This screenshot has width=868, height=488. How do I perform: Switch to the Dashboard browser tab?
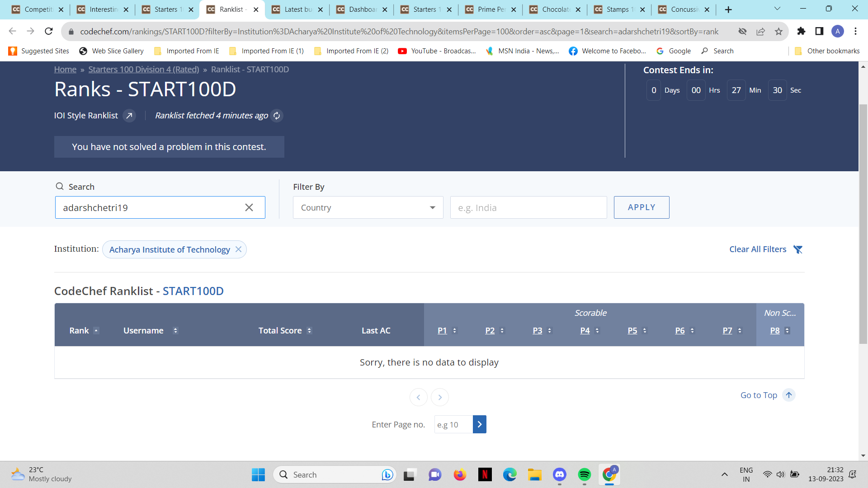point(362,9)
